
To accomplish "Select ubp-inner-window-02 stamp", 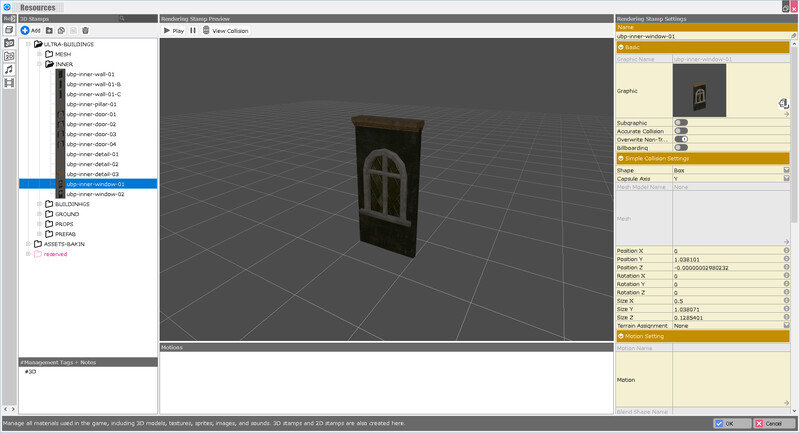I will click(x=95, y=194).
